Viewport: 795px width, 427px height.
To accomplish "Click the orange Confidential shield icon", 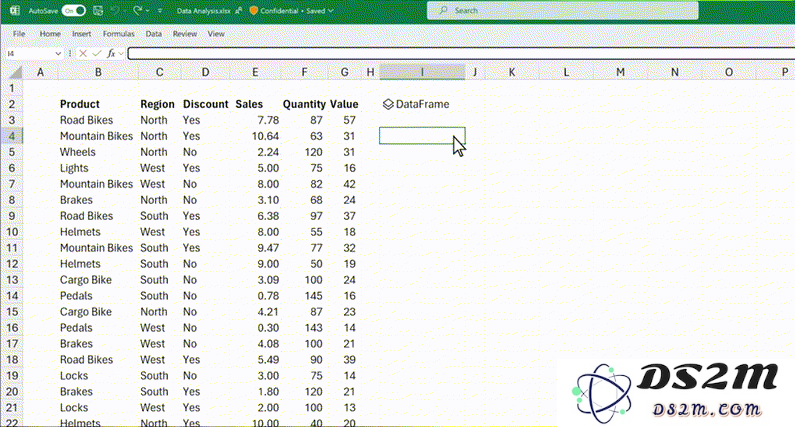I will tap(254, 11).
